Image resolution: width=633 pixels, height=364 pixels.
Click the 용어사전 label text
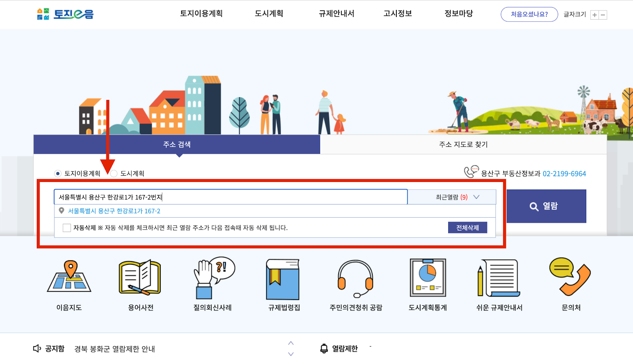tap(141, 307)
